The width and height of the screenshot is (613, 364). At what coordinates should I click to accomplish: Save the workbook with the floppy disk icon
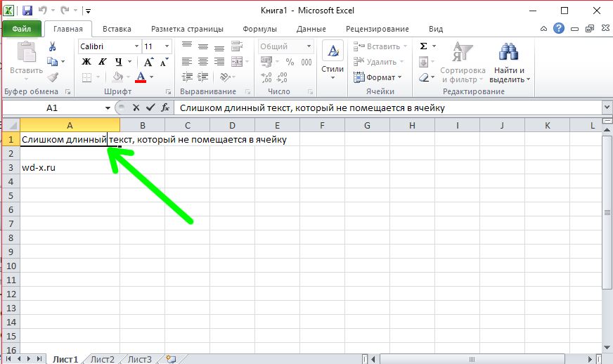click(27, 11)
